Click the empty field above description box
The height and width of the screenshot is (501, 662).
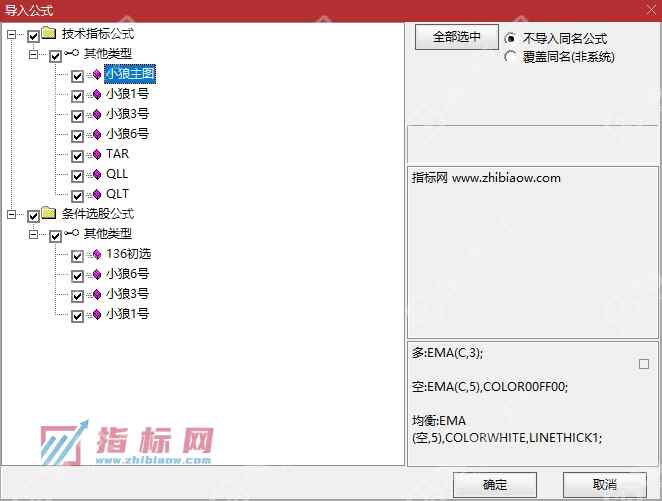532,144
